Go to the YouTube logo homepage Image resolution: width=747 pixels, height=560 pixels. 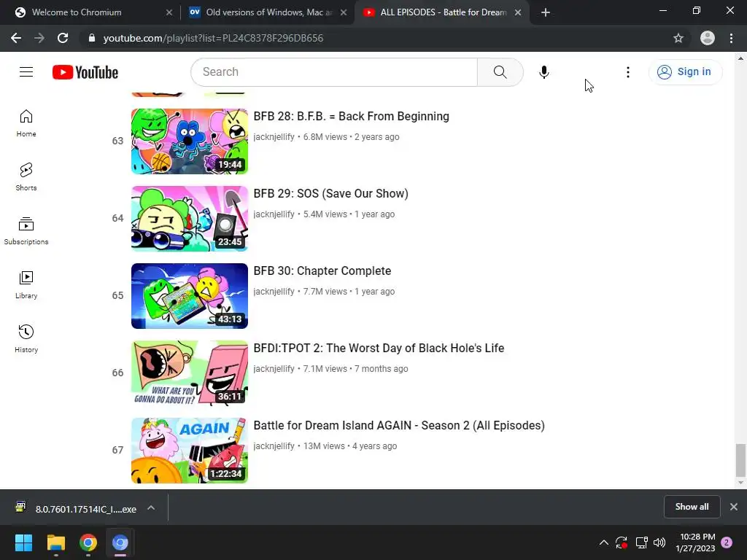point(85,72)
